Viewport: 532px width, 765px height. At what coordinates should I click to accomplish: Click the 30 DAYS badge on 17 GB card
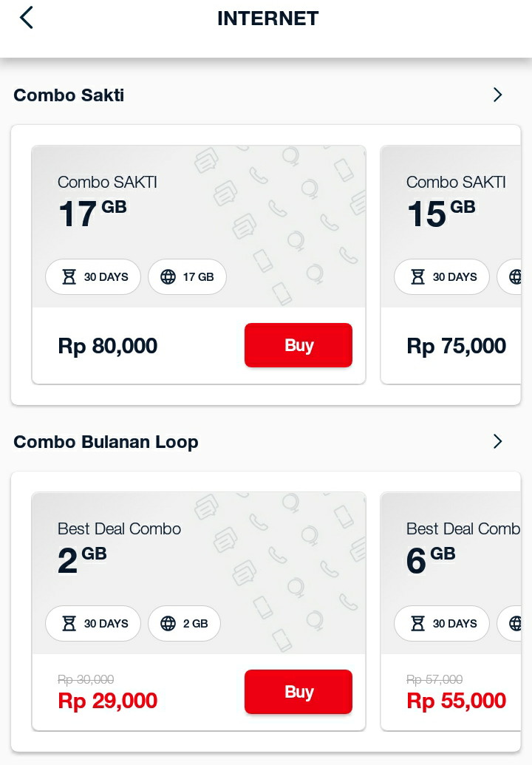tap(93, 277)
